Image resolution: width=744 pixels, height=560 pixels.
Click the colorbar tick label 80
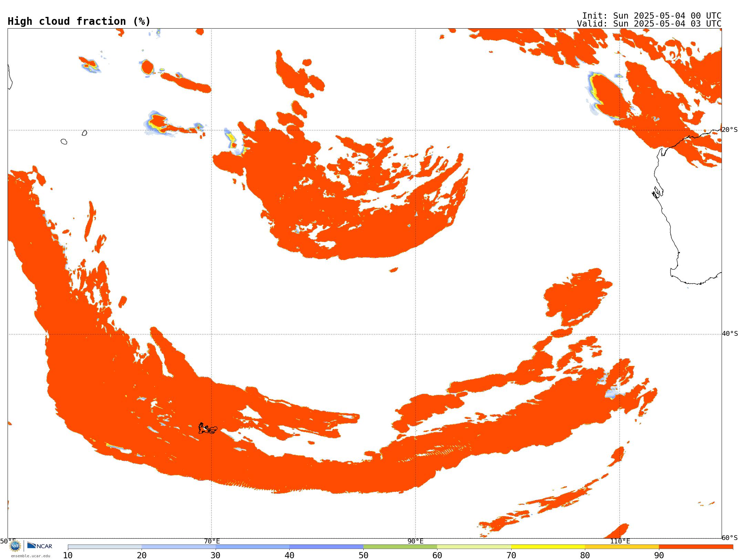tap(585, 556)
